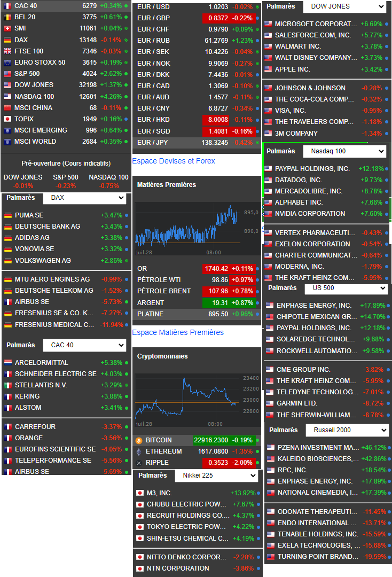This screenshot has height=577, width=392.
Task: Open the KALEIDO BIOSCIENCES stock
Action: [x=318, y=459]
